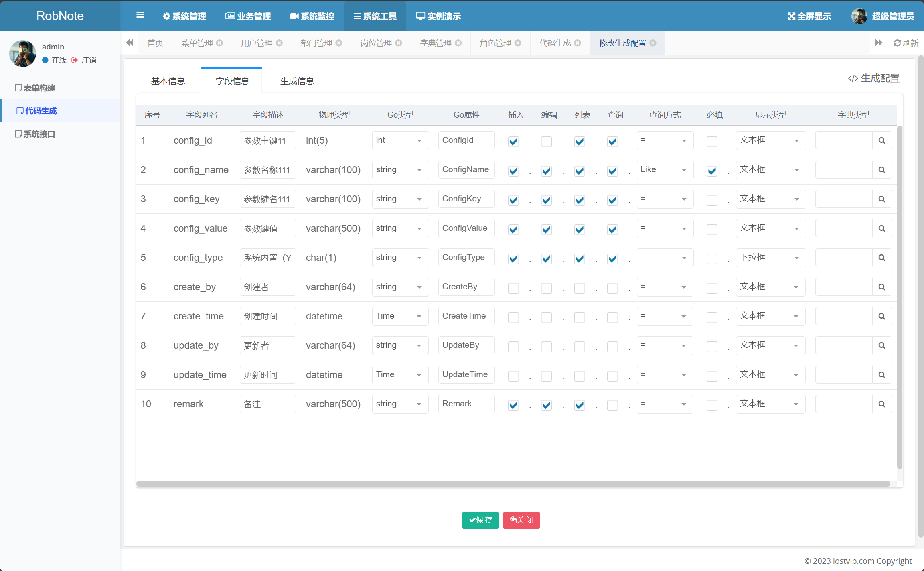Enable the query checkbox for remark
The height and width of the screenshot is (571, 924).
click(612, 405)
